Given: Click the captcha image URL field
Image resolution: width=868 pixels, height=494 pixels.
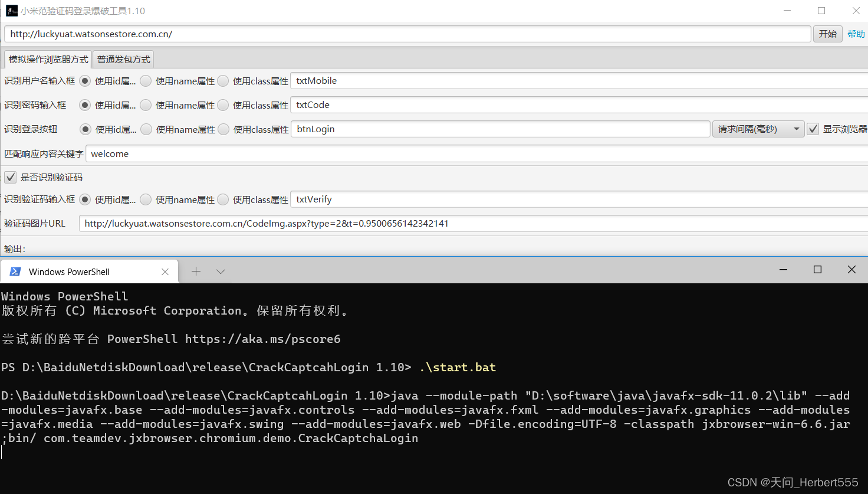Looking at the screenshot, I should 474,224.
